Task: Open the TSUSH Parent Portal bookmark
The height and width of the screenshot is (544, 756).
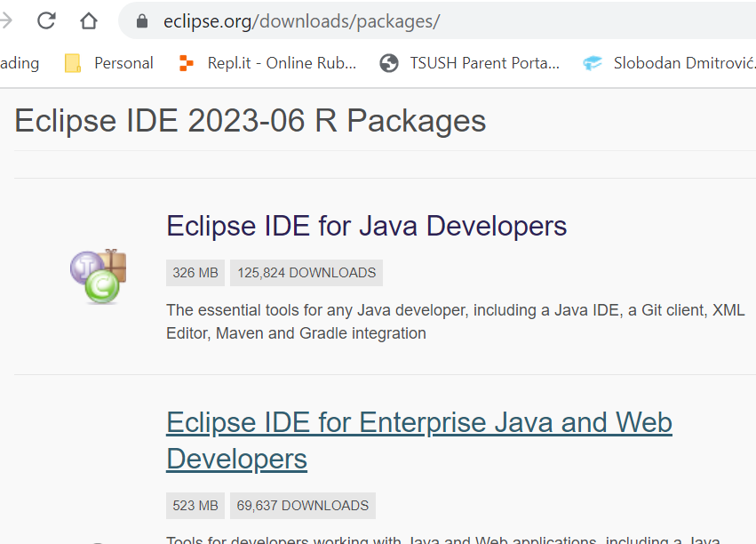Action: click(470, 63)
